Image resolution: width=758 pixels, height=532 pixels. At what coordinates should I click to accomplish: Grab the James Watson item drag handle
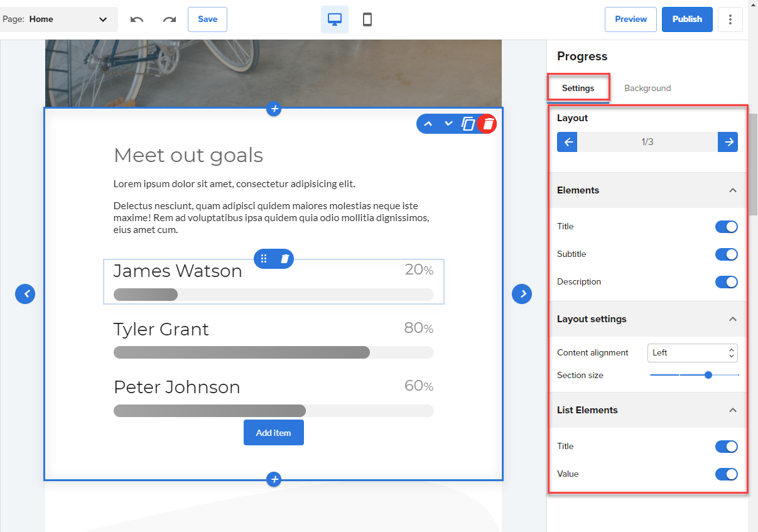264,258
